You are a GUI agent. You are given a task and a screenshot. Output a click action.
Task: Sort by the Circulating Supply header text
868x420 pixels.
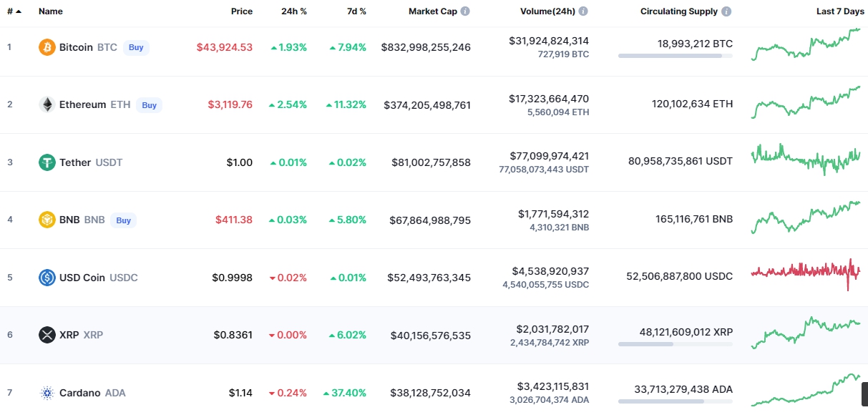tap(679, 11)
